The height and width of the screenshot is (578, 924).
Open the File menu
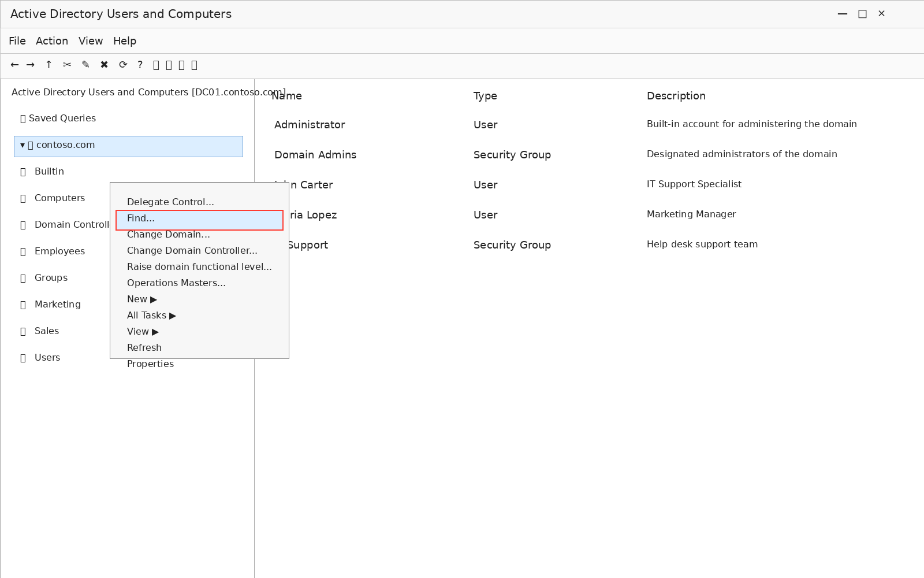pos(17,41)
